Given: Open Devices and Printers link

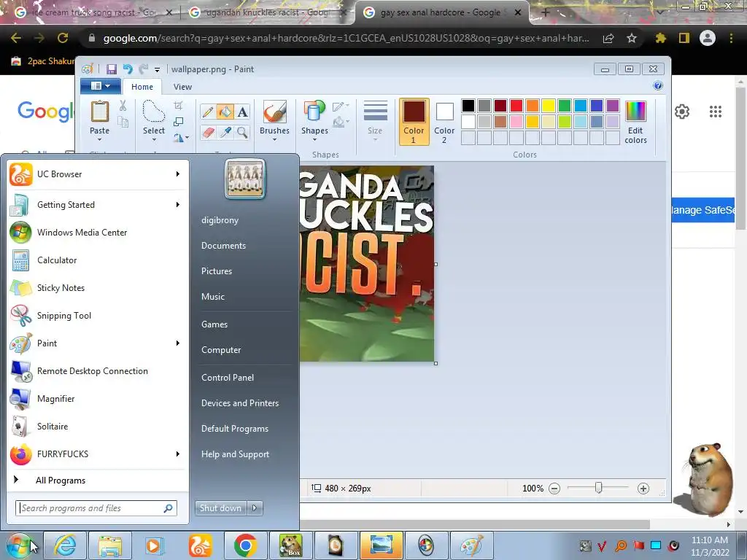Looking at the screenshot, I should [x=239, y=403].
